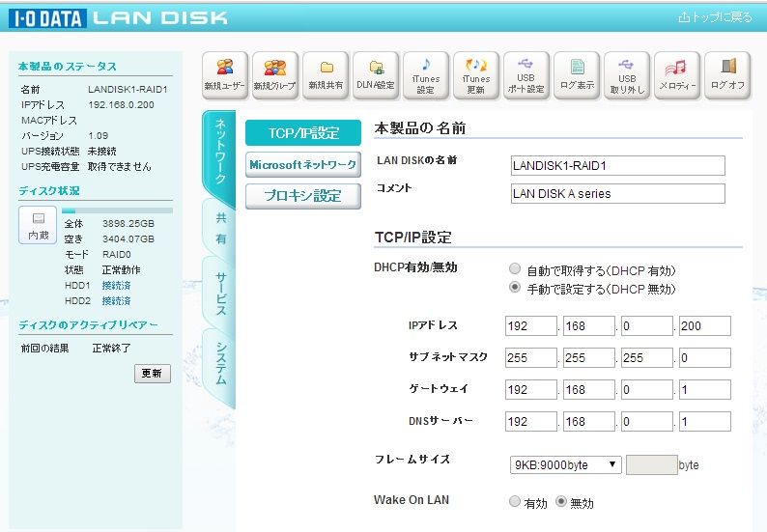The height and width of the screenshot is (532, 767).
Task: Open the プロキシ設定 submenu
Action: pos(303,196)
